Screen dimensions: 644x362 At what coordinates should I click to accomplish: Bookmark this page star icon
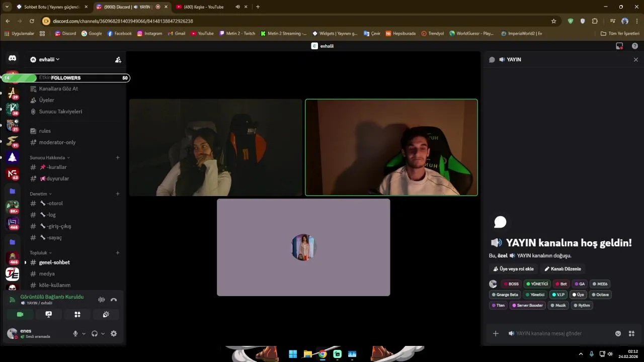point(553,21)
